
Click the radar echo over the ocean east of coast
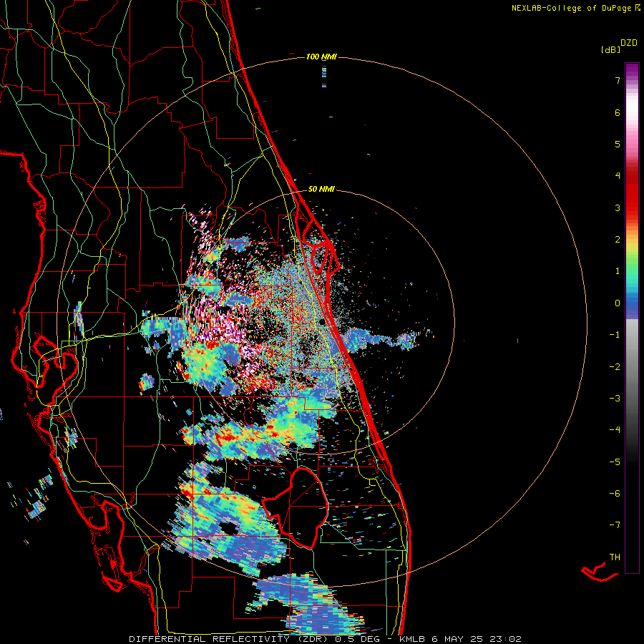(x=380, y=339)
